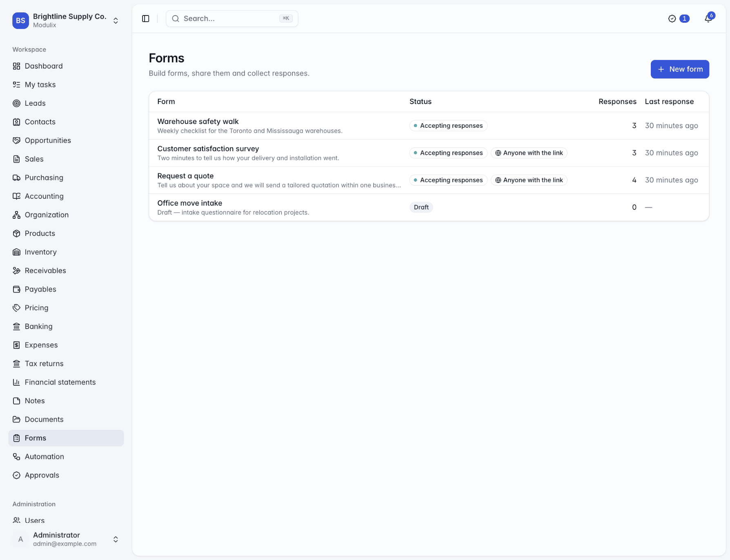Go to Sales in the sidebar
This screenshot has height=560, width=730.
click(66, 159)
